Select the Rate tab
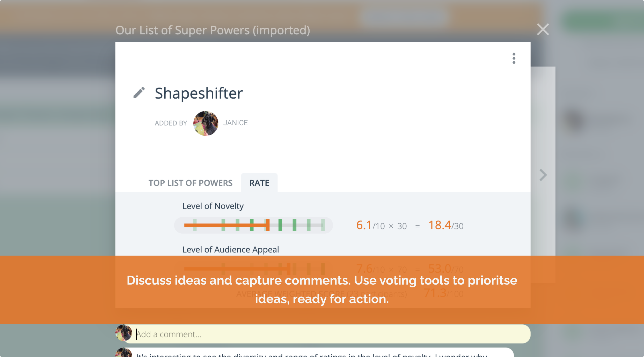The image size is (644, 357). [259, 183]
